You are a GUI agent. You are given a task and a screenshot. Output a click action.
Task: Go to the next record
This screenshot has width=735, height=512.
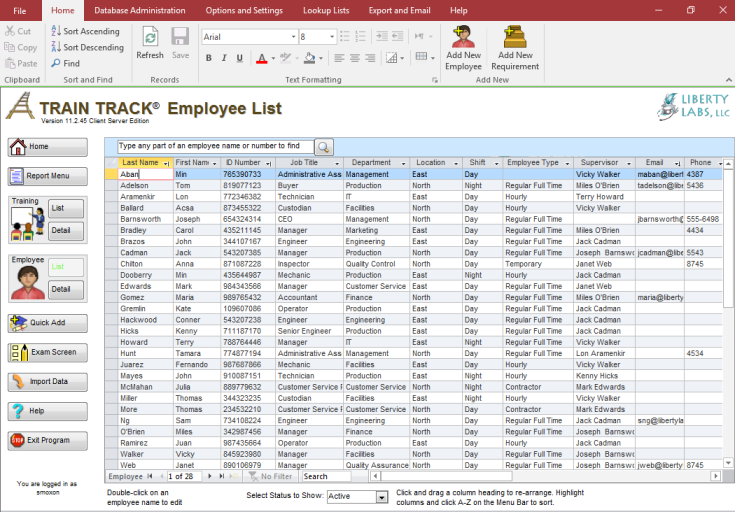[x=209, y=476]
